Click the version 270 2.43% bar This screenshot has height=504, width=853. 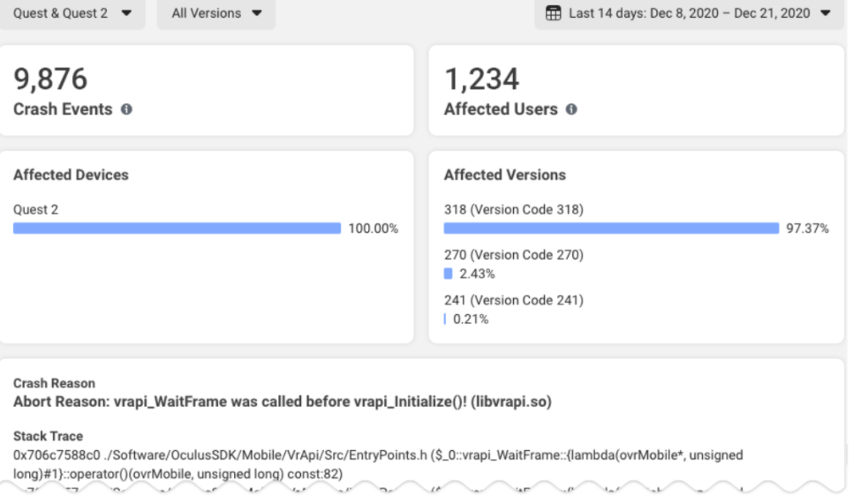coord(448,274)
